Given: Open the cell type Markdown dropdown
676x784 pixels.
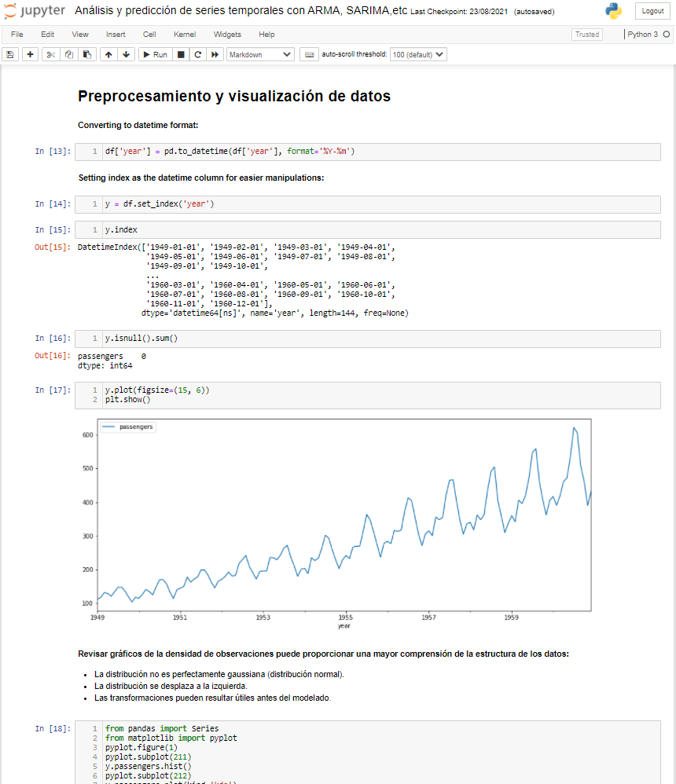Looking at the screenshot, I should pos(259,54).
